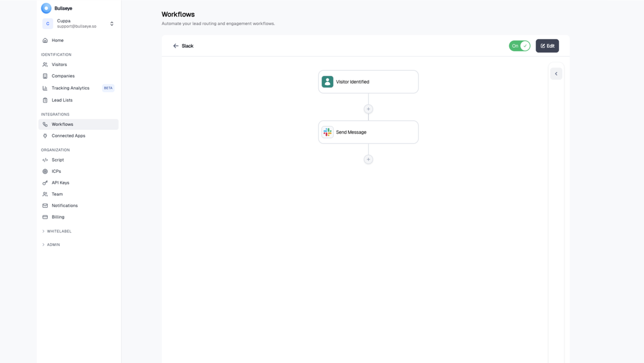This screenshot has width=644, height=363.
Task: Toggle the workflow Off using the On switch
Action: coord(518,46)
